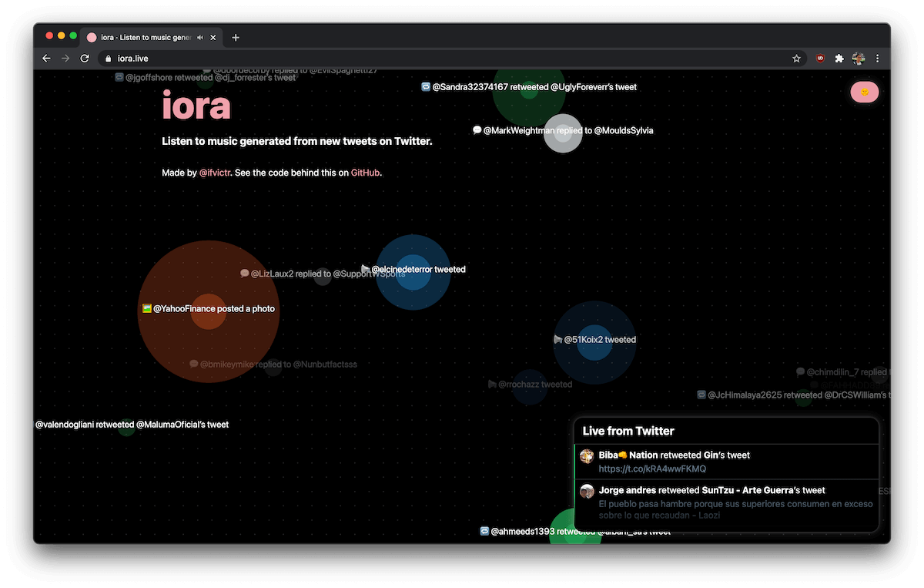Open a new browser tab

(236, 37)
